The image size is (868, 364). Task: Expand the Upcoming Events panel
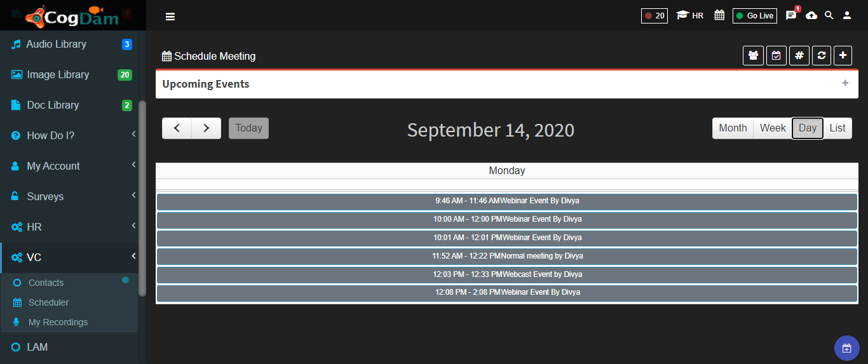point(845,83)
